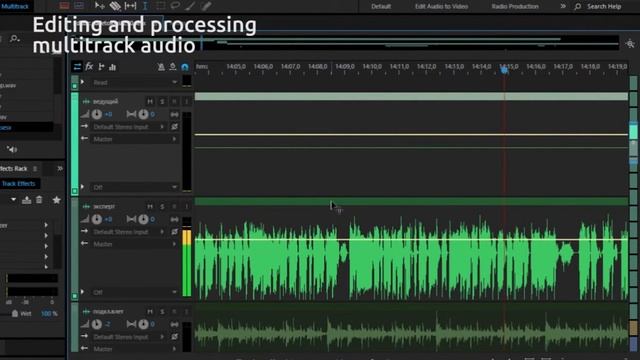Open the rack presets dropdown arrow
Image resolution: width=640 pixels, height=360 pixels.
(13, 200)
